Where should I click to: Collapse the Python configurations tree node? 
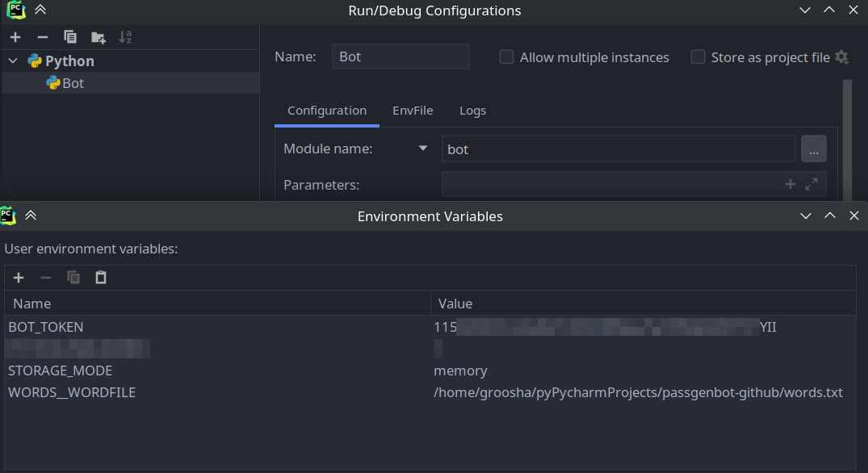12,61
